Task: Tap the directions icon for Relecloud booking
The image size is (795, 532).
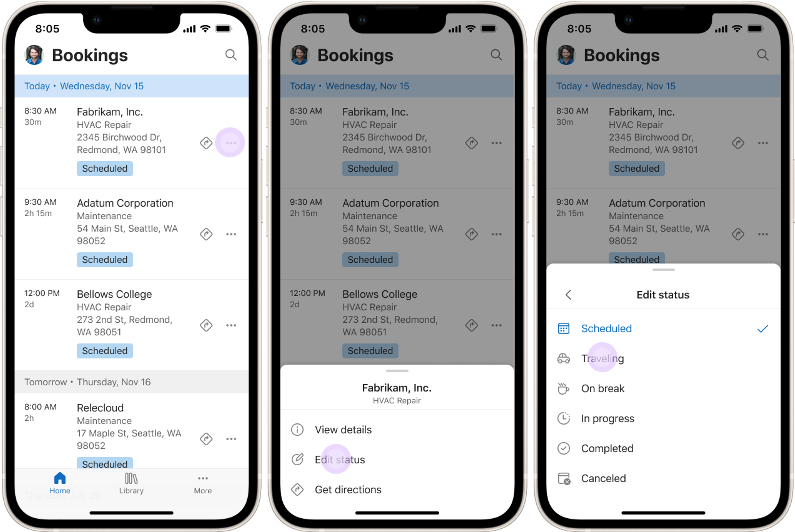Action: pyautogui.click(x=207, y=439)
